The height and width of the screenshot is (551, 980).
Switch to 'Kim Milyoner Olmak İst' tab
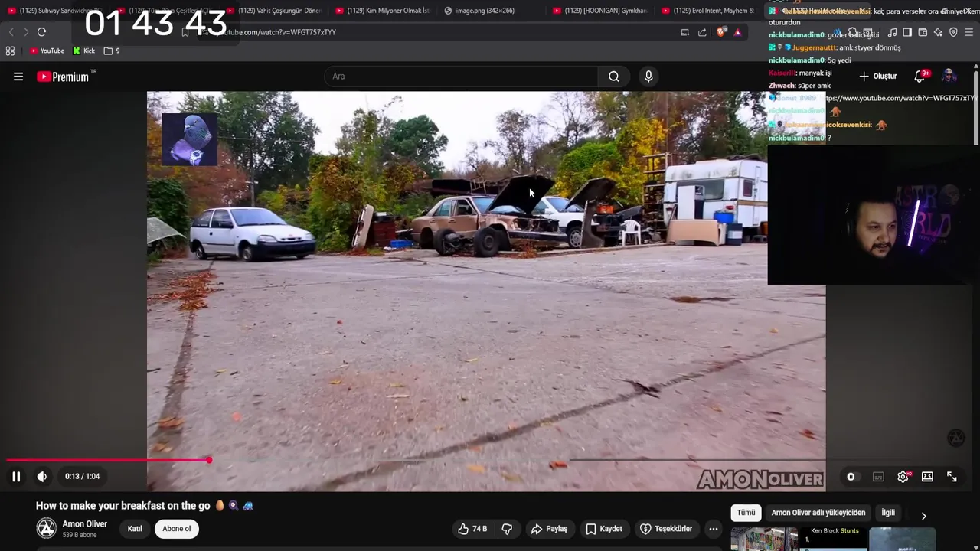[383, 11]
